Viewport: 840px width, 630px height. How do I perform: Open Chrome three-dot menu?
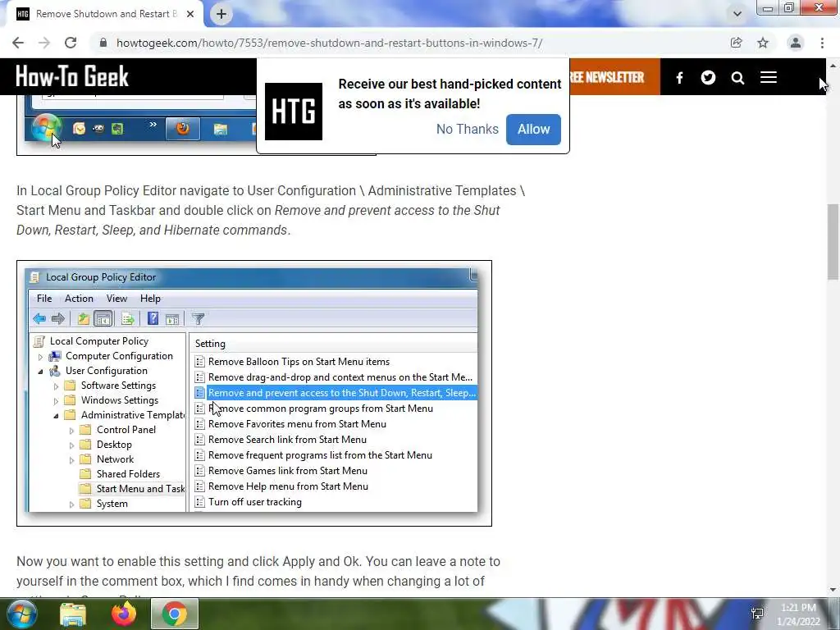point(822,43)
